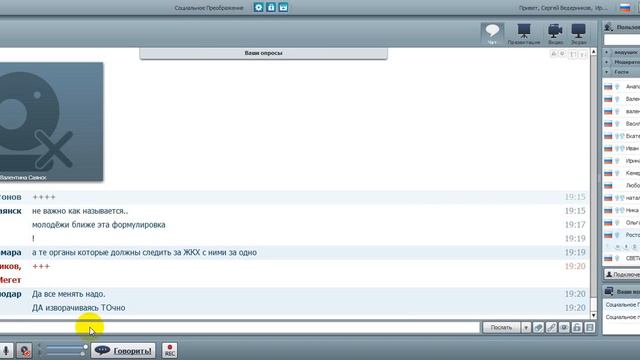Open the settings gear icon in the top bar
The width and height of the screenshot is (640, 360).
258,7
